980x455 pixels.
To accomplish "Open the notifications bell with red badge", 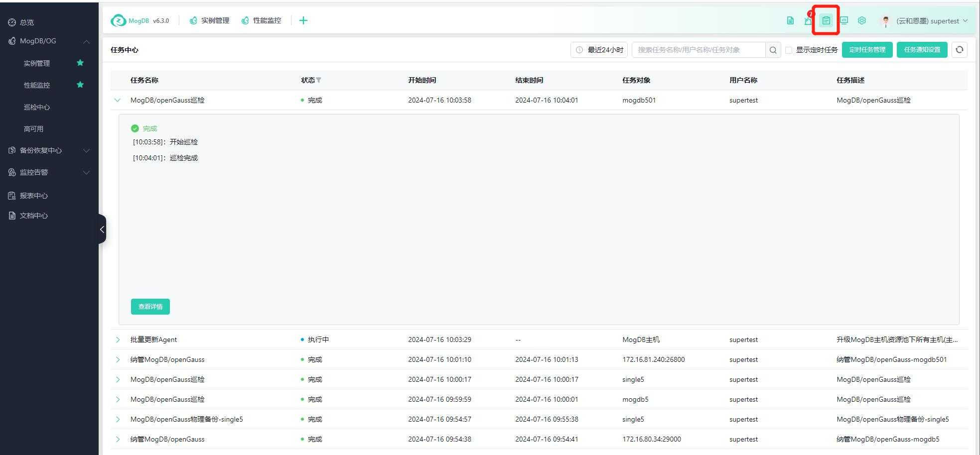I will [808, 20].
